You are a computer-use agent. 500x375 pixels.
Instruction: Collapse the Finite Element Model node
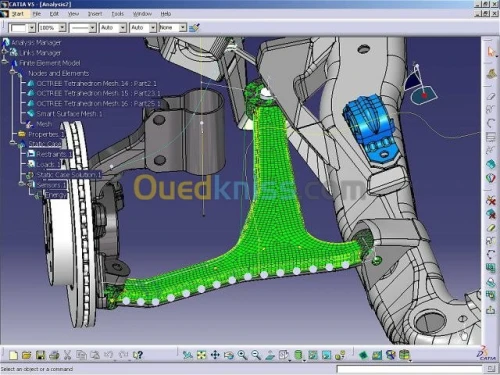point(5,61)
